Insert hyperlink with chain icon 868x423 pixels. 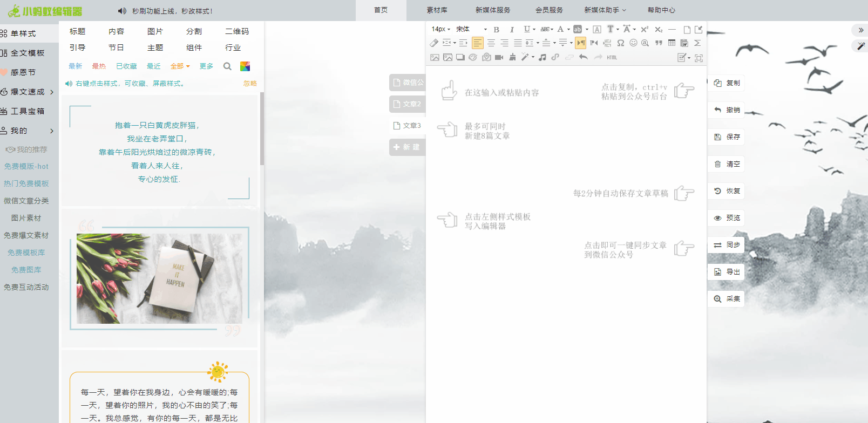pyautogui.click(x=555, y=57)
